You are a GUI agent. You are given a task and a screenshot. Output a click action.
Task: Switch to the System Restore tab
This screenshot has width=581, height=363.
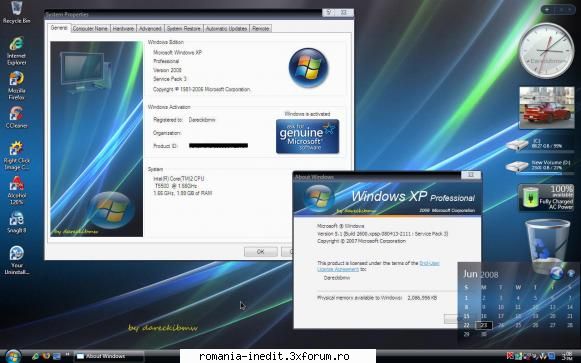pyautogui.click(x=183, y=29)
